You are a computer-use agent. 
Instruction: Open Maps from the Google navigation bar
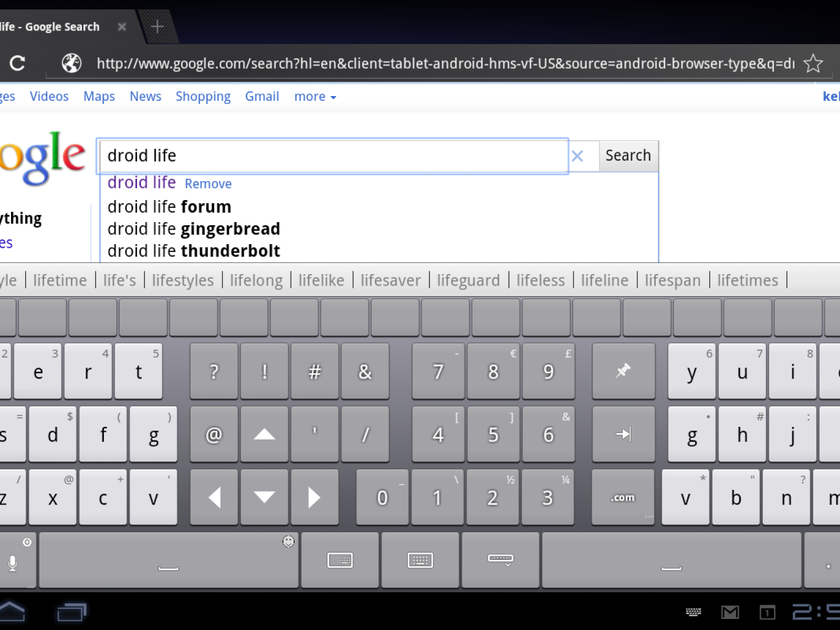click(x=99, y=97)
